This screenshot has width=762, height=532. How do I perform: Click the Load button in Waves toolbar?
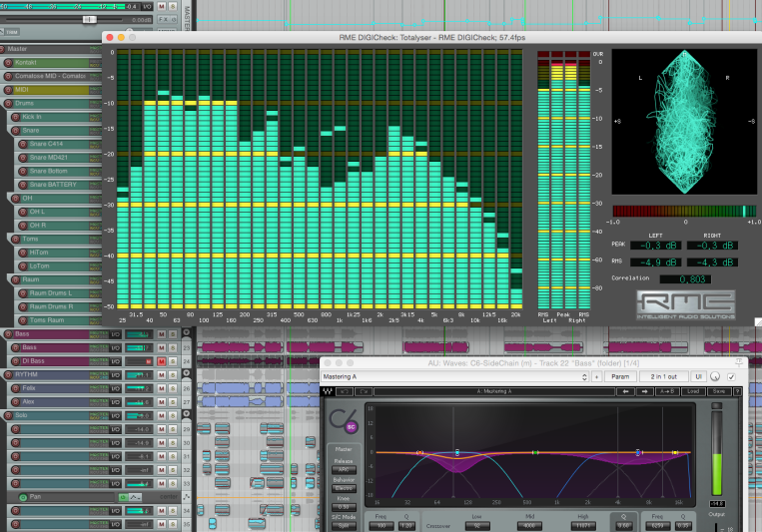coord(693,391)
